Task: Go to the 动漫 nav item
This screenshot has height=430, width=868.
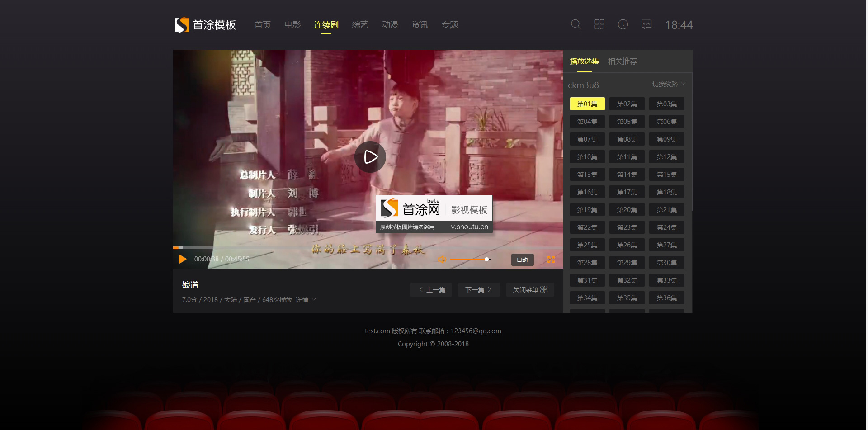Action: pos(390,25)
